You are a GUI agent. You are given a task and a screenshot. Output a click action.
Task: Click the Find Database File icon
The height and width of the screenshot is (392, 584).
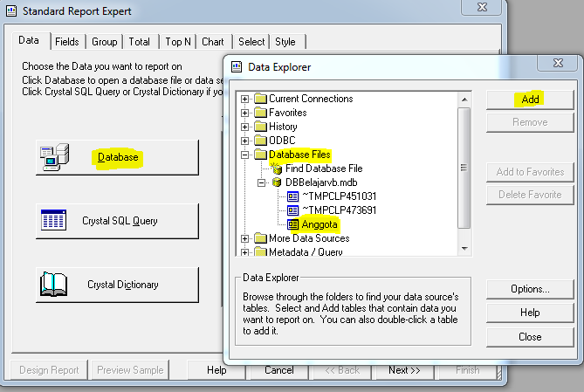pos(277,168)
